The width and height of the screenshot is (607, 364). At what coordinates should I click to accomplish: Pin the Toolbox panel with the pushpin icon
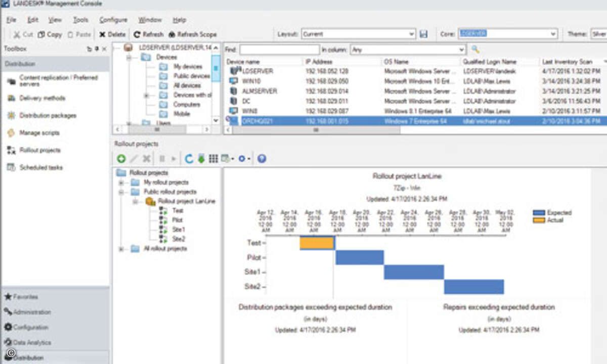[97, 49]
